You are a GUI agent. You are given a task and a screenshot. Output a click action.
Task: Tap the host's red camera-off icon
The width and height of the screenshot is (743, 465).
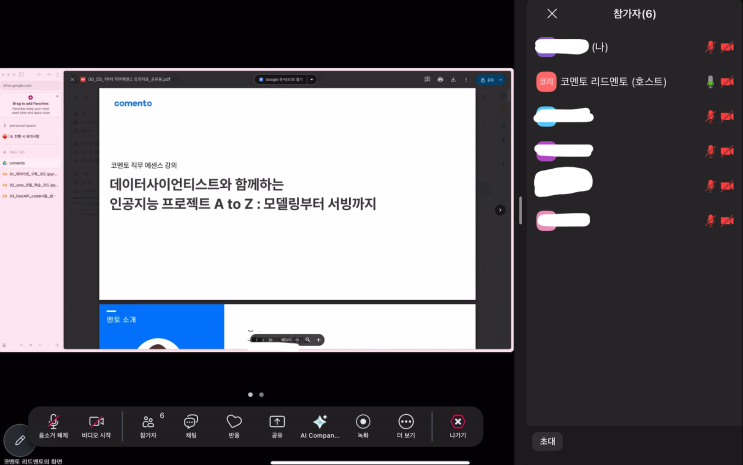(x=727, y=82)
